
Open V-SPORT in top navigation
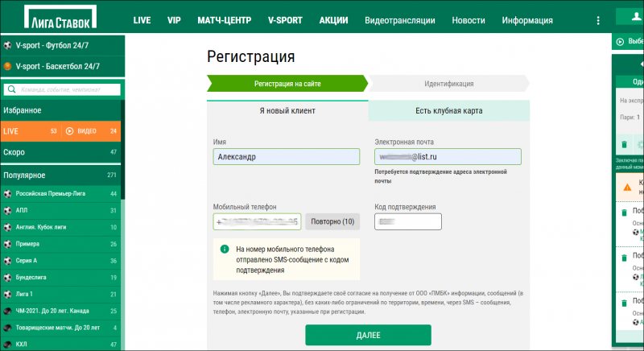(x=286, y=20)
